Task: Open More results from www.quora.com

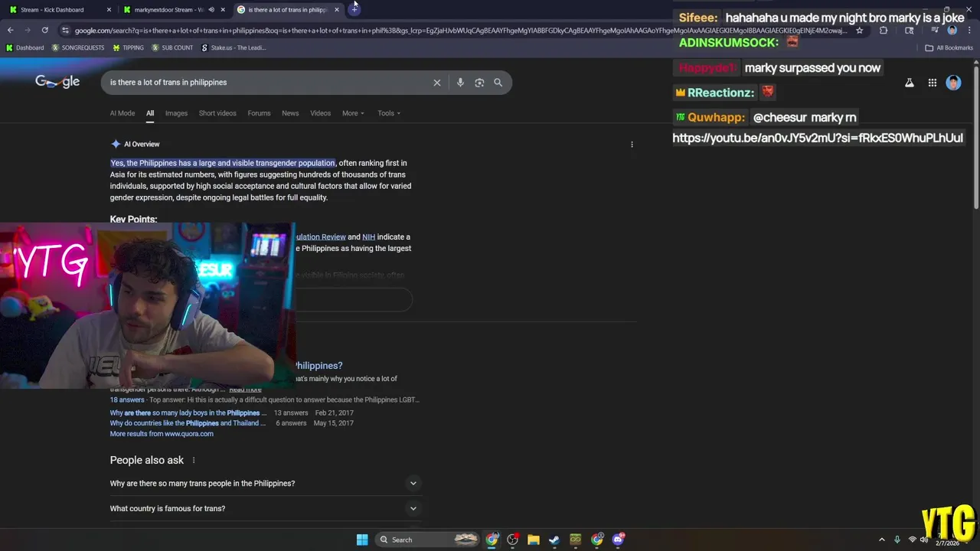Action: pyautogui.click(x=162, y=434)
